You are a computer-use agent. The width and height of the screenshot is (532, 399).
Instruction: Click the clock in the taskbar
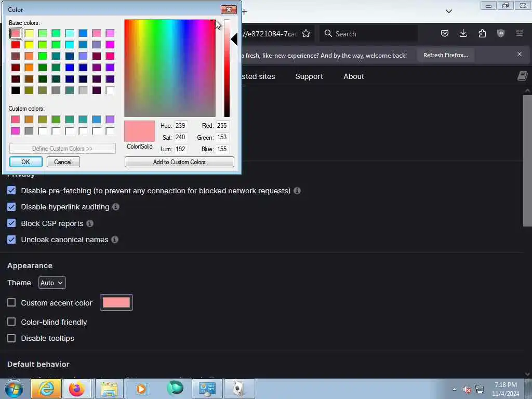[506, 389]
